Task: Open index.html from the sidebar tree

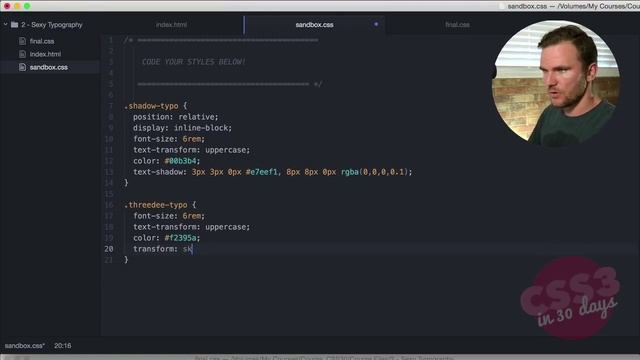Action: pos(45,54)
